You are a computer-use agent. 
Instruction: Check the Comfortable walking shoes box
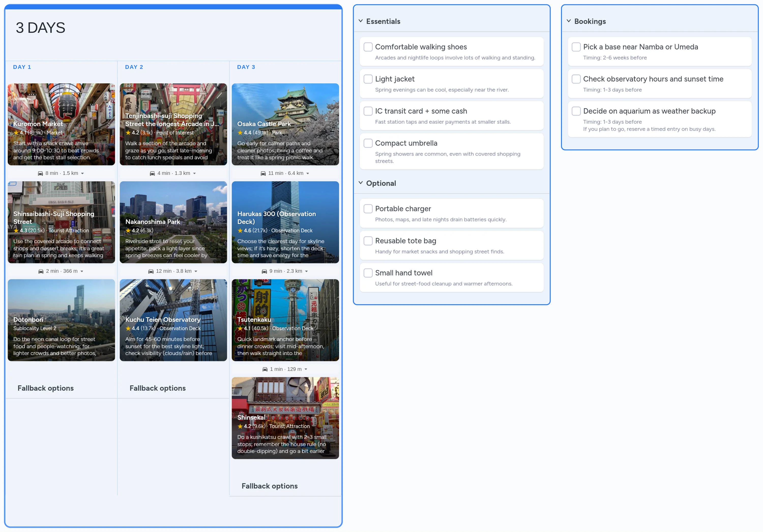coord(368,47)
